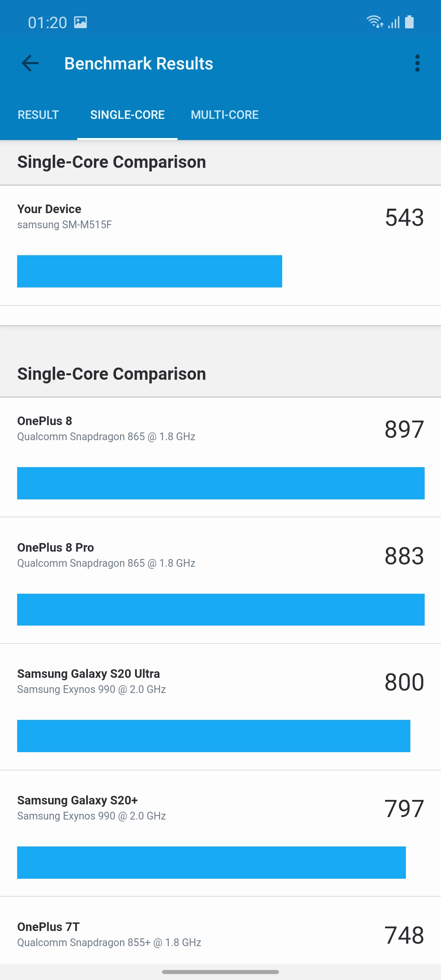The height and width of the screenshot is (980, 441).
Task: Open the three-dot overflow menu
Action: 417,63
